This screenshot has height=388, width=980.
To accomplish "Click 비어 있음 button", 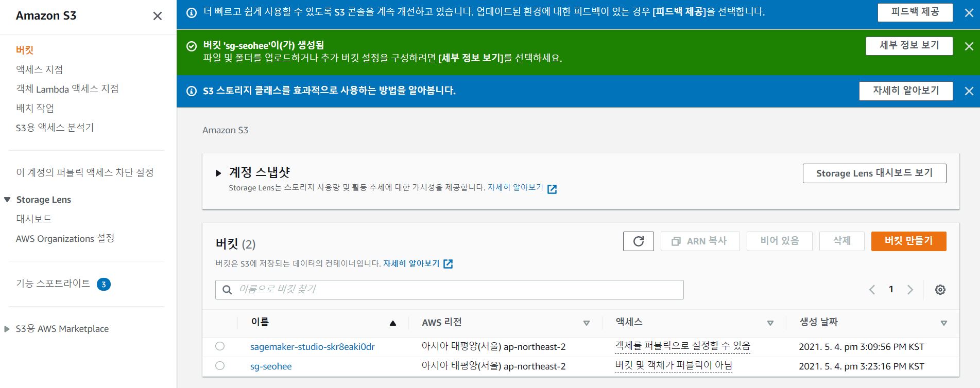I will tap(780, 241).
